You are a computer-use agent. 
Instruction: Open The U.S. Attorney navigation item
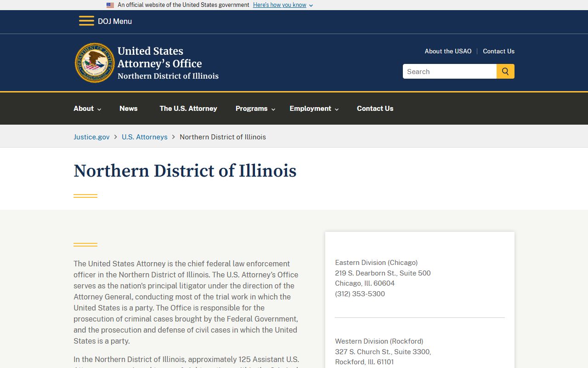click(x=188, y=109)
